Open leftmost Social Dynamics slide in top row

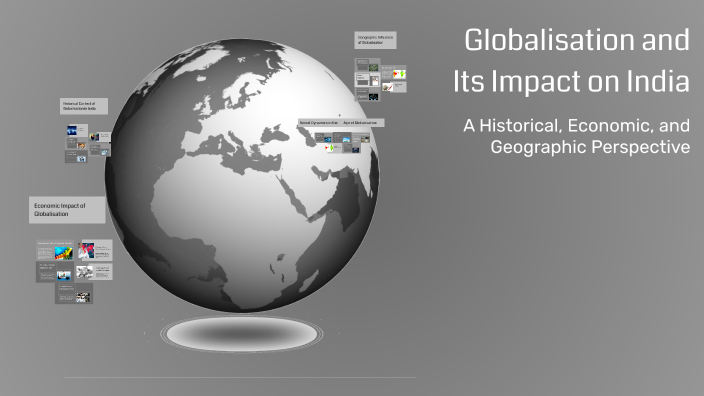point(324,139)
